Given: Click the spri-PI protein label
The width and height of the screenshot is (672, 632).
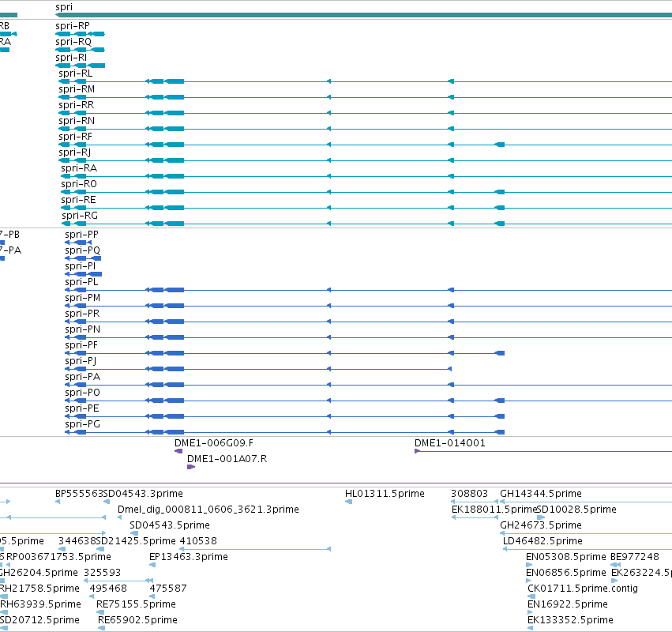Looking at the screenshot, I should pos(80,266).
